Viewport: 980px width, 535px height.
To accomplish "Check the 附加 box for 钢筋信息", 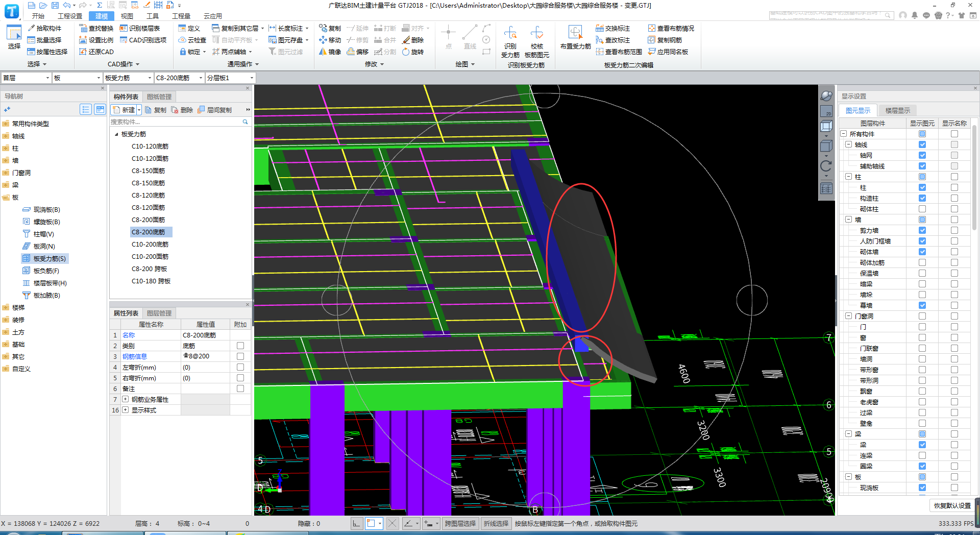I will pyautogui.click(x=240, y=356).
